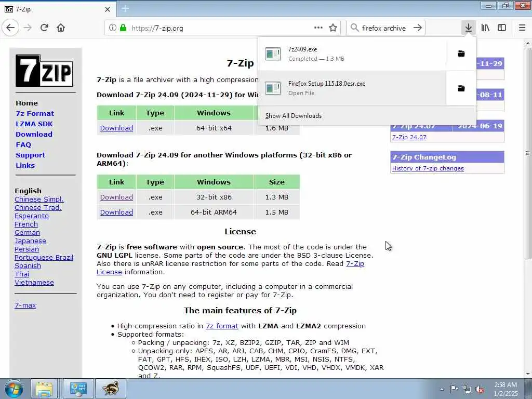532x399 pixels.
Task: Open the 7-max link
Action: [x=25, y=305]
